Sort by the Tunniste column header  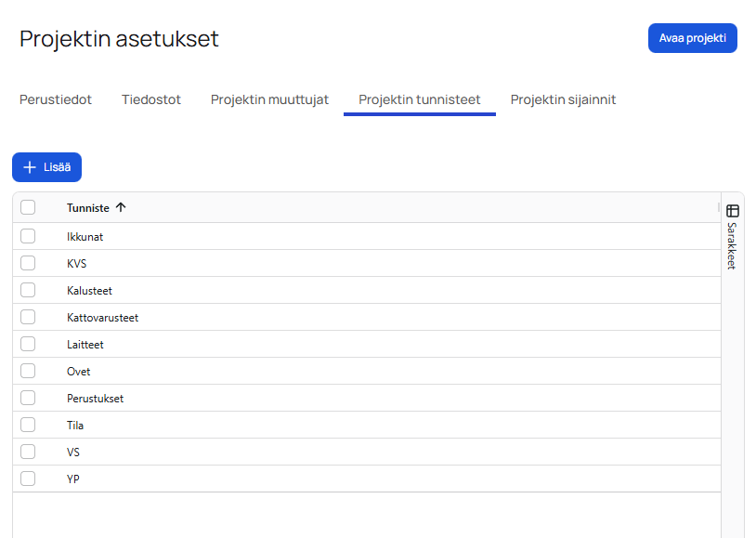88,207
